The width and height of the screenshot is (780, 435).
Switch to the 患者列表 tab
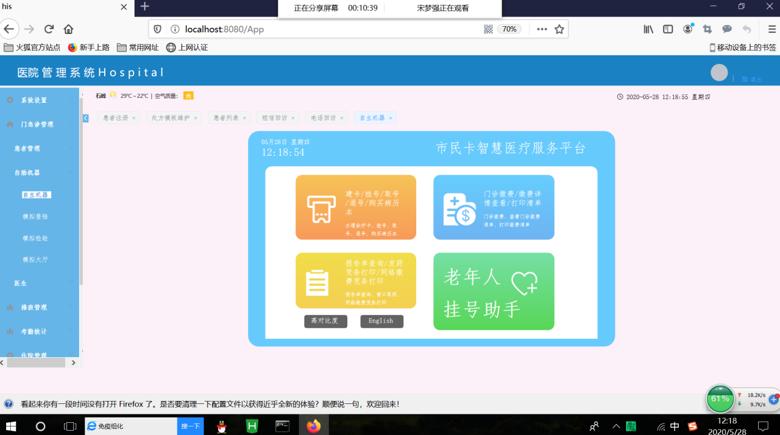pos(228,118)
